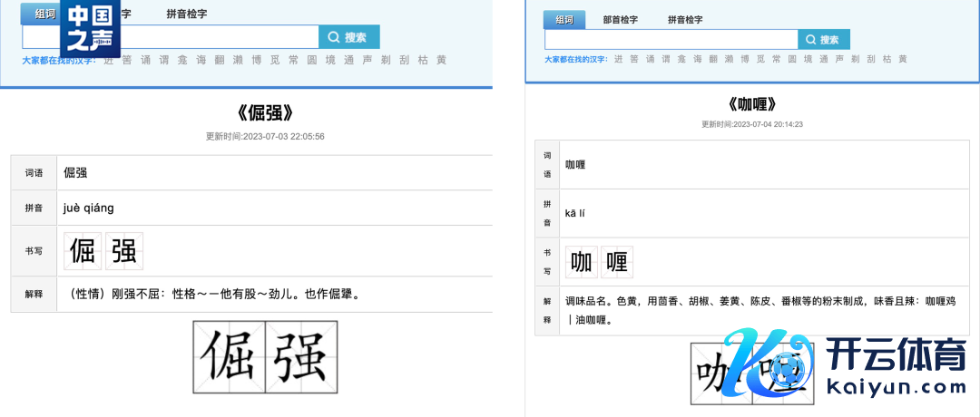Click the large 倔 stroke-order grid image

(x=229, y=357)
